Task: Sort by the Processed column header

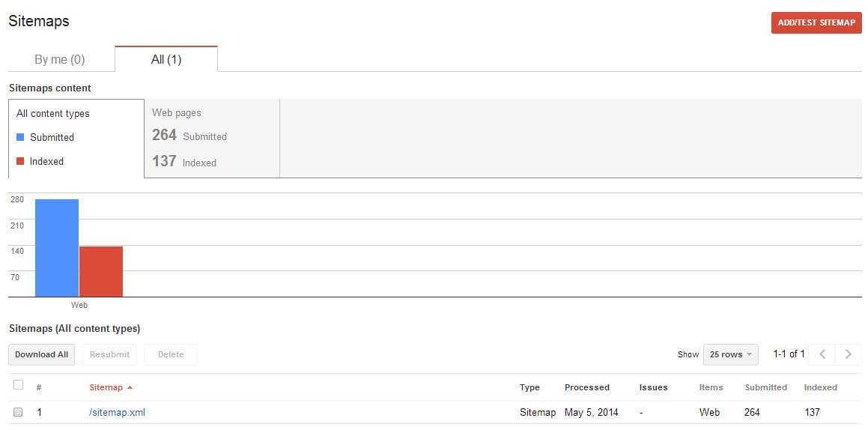Action: (x=587, y=387)
